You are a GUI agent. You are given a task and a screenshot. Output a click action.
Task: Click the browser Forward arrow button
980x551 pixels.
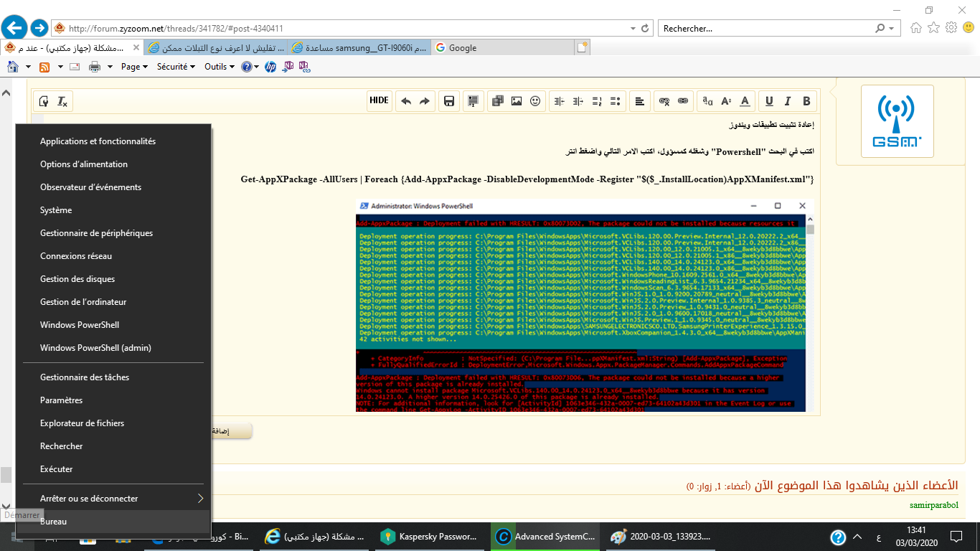click(x=39, y=28)
